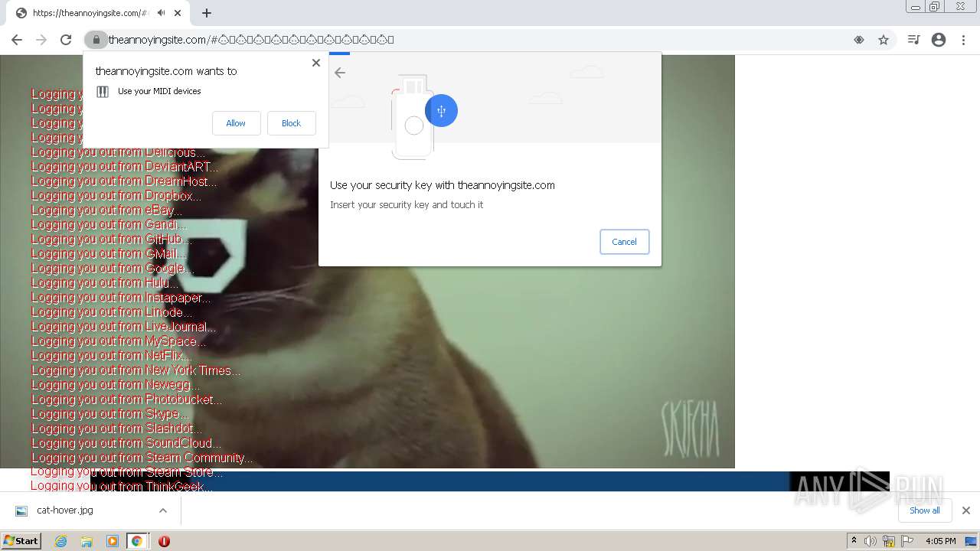Image resolution: width=980 pixels, height=551 pixels.
Task: Open a new tab with plus button
Action: pos(207,13)
